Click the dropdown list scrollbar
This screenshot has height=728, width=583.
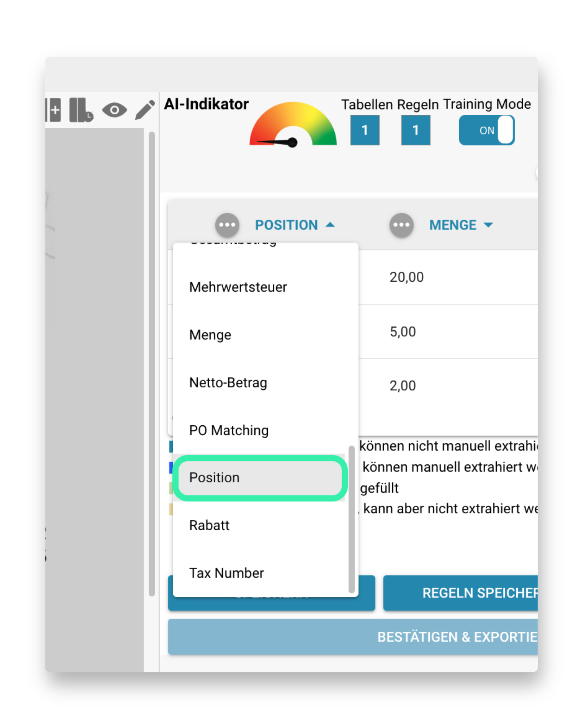[351, 519]
